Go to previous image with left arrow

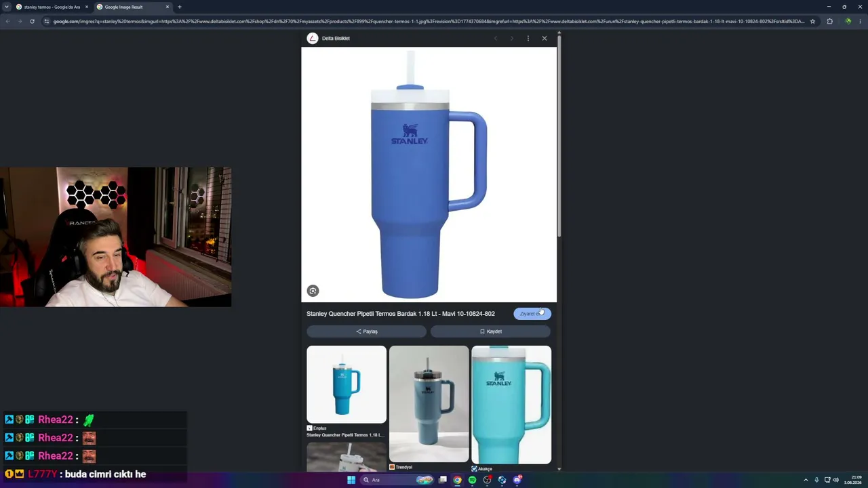(496, 38)
